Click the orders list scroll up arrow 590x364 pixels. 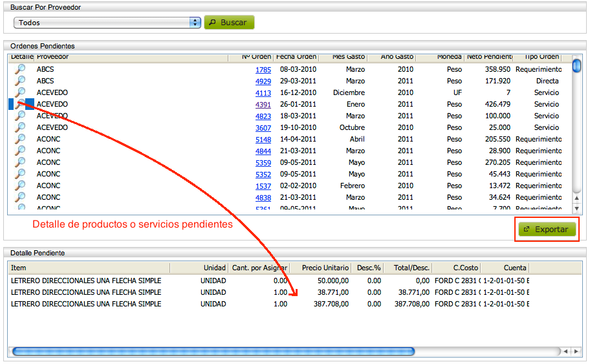pyautogui.click(x=576, y=198)
